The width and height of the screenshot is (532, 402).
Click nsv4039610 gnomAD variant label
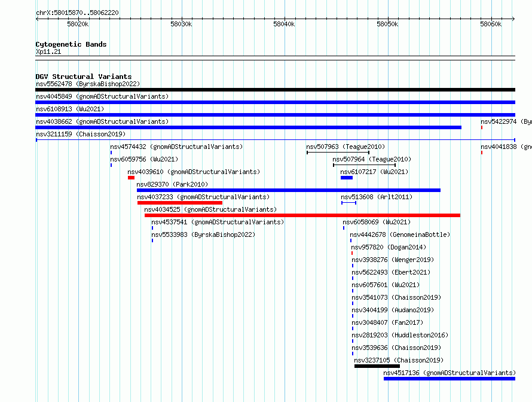pos(194,172)
